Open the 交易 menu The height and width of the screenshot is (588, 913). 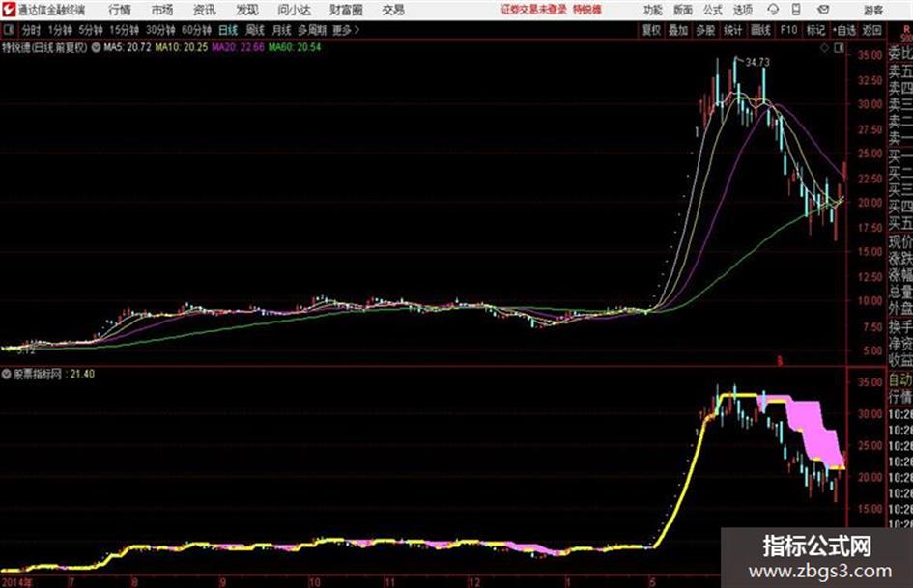(393, 10)
